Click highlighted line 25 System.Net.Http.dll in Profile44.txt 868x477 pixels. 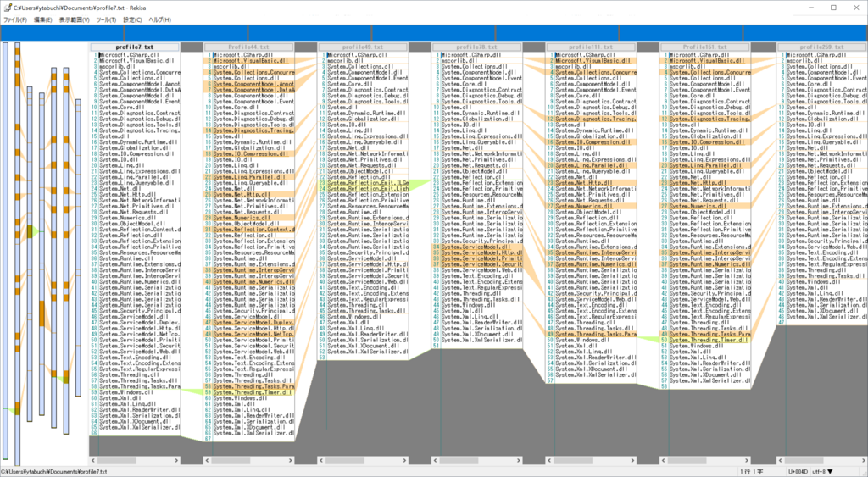(x=250, y=194)
